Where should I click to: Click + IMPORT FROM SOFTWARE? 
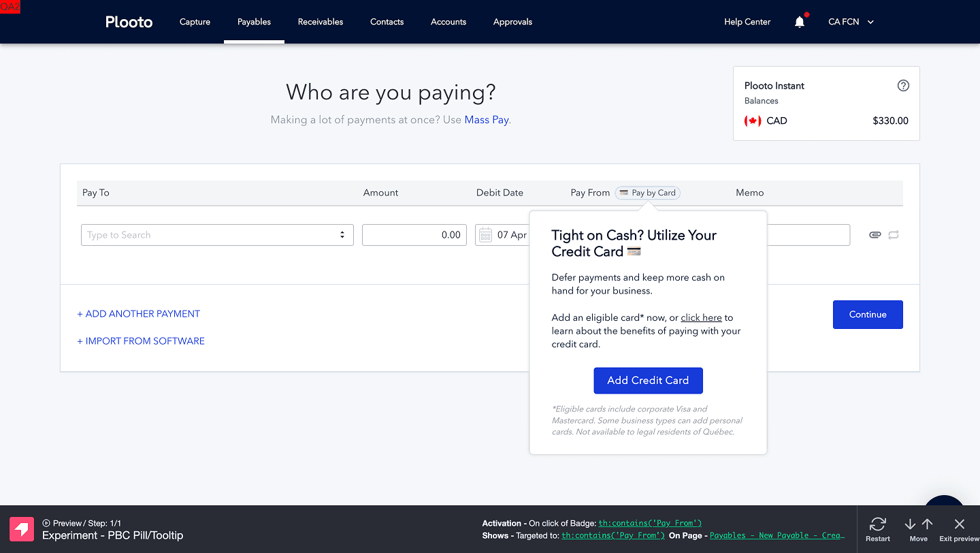pyautogui.click(x=141, y=341)
